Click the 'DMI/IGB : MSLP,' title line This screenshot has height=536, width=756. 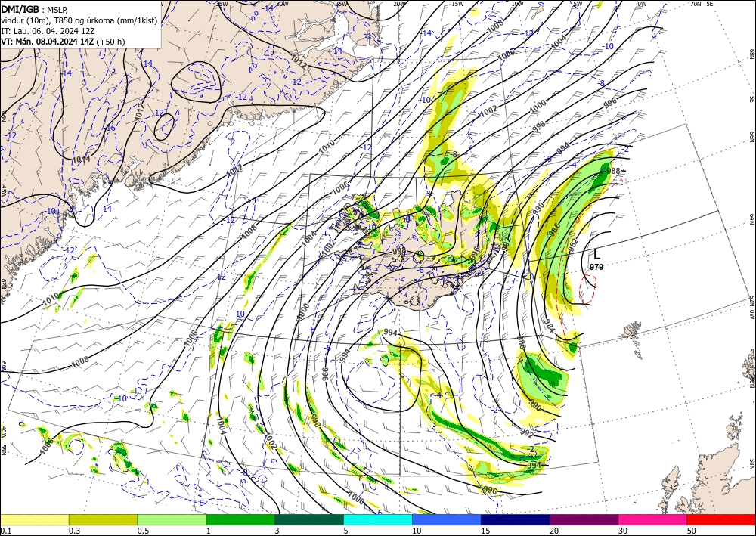35,8
